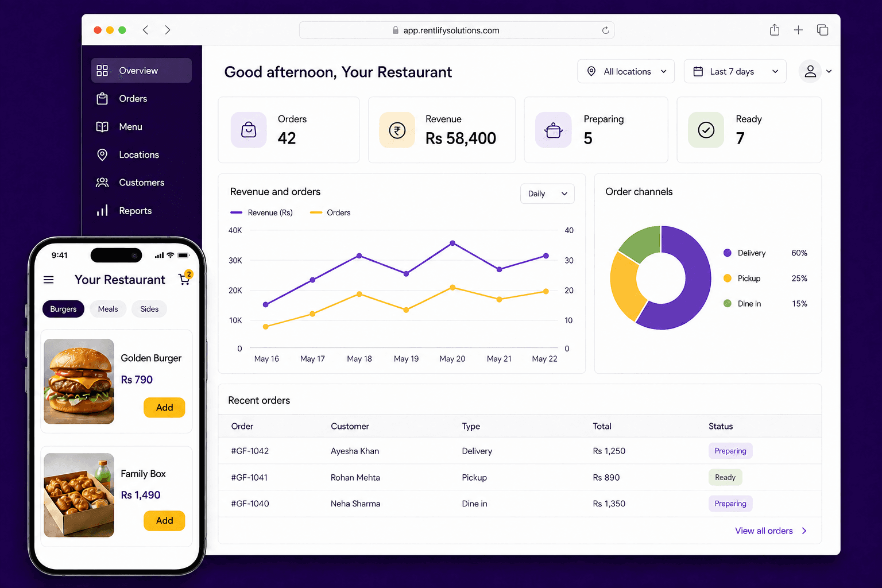Click the chevron next to View all orders
The image size is (882, 588).
point(804,531)
